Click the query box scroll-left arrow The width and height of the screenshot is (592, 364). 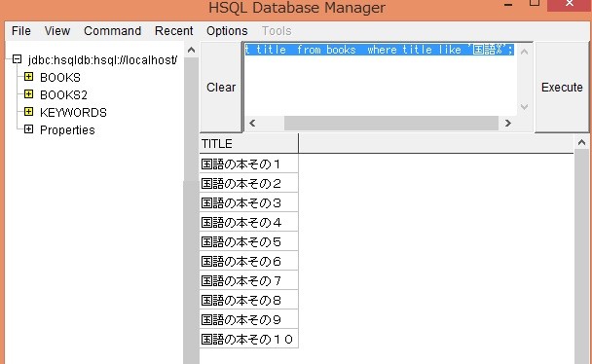tap(252, 123)
